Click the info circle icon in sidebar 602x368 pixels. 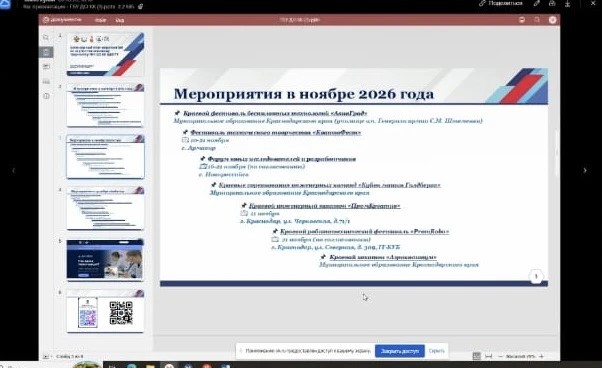pos(46,96)
